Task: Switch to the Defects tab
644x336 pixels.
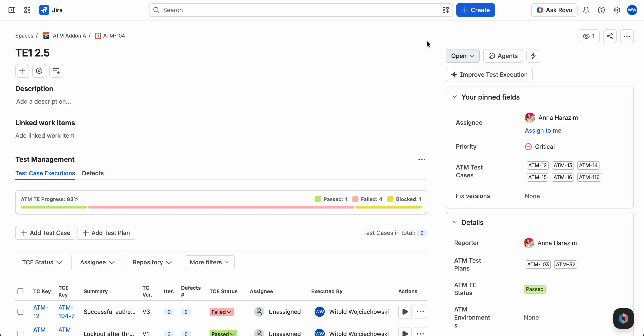Action: tap(93, 173)
